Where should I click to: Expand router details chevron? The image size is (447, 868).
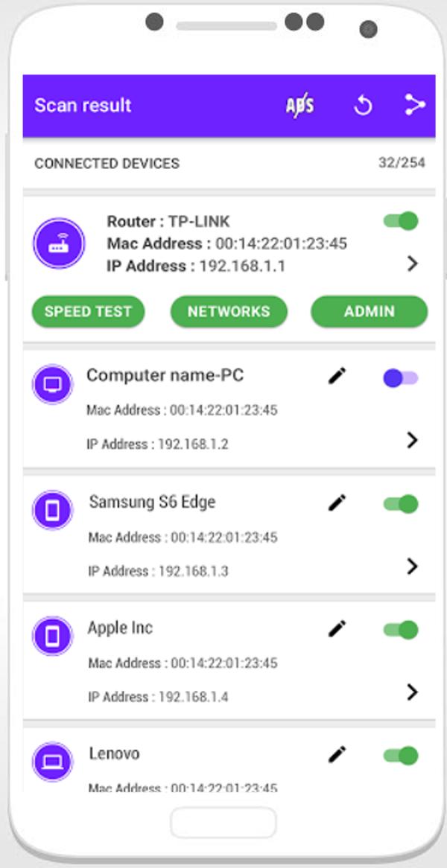[x=412, y=264]
